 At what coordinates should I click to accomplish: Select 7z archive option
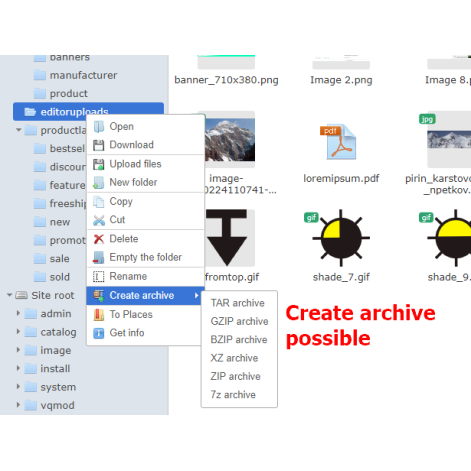point(239,395)
